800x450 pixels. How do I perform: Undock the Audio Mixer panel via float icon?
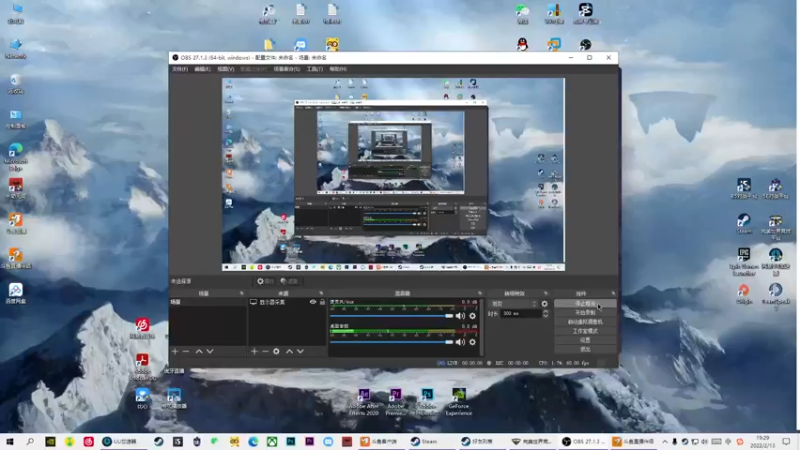tap(480, 293)
